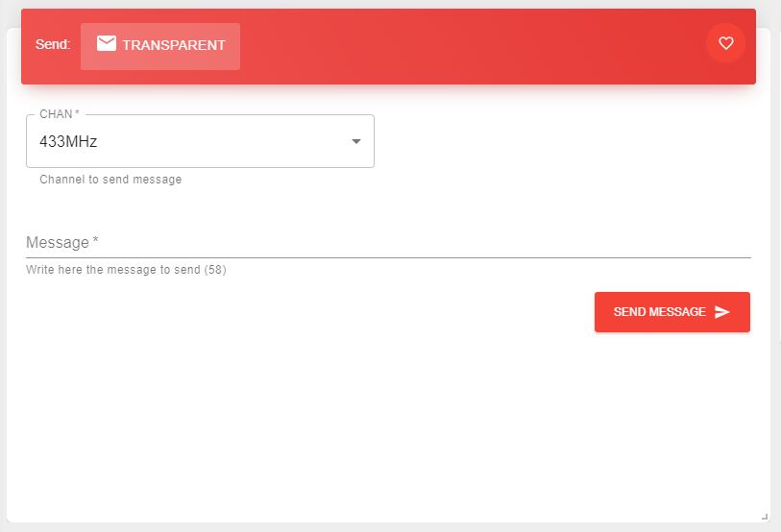This screenshot has width=781, height=532.
Task: Click the 'Channel to send message' hint text
Action: tap(110, 180)
